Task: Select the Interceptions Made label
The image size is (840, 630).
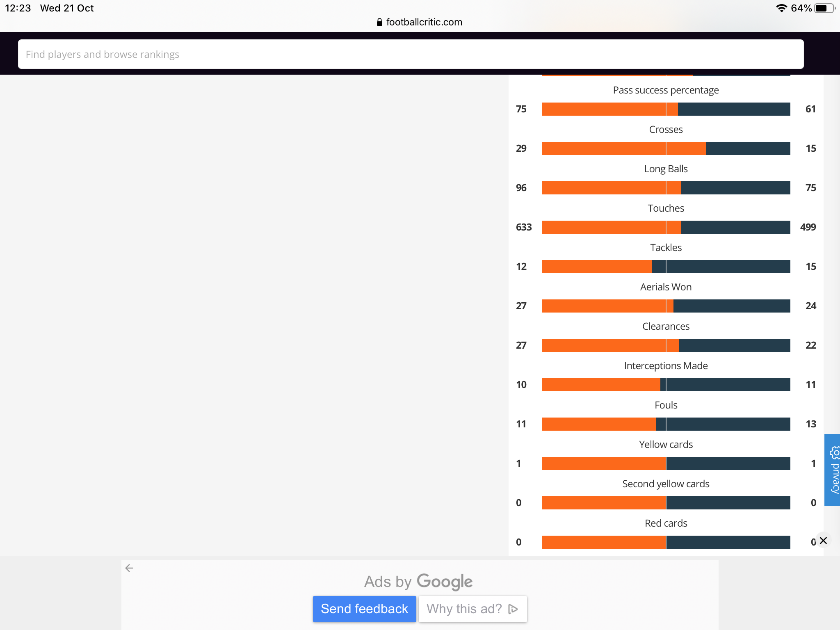Action: pyautogui.click(x=666, y=366)
